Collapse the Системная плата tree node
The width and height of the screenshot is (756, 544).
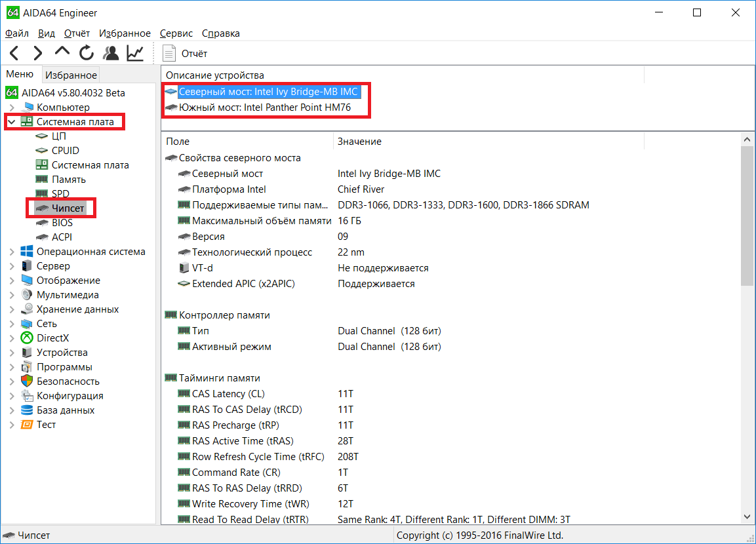(12, 122)
